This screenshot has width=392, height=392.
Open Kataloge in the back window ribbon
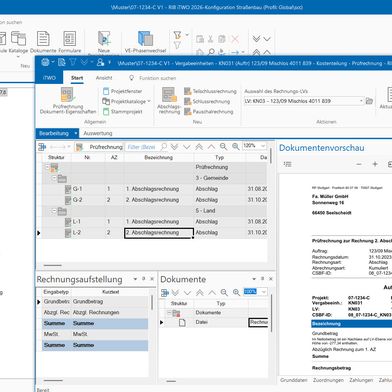tap(18, 42)
